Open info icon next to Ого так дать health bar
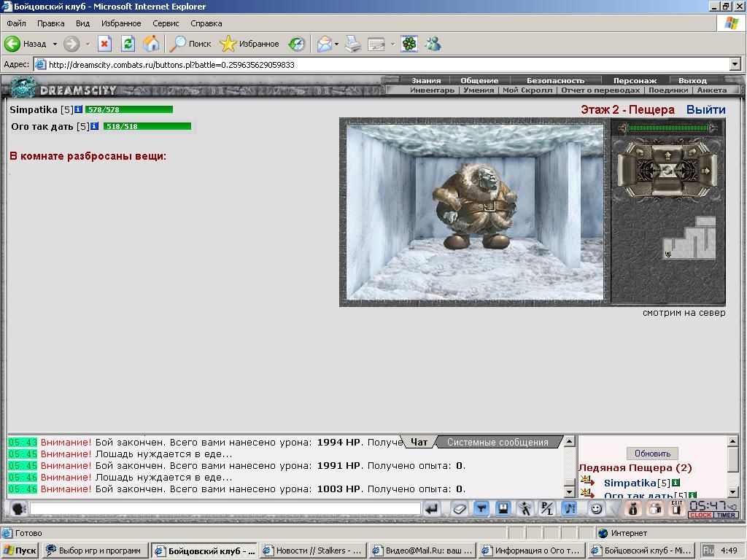 [94, 126]
